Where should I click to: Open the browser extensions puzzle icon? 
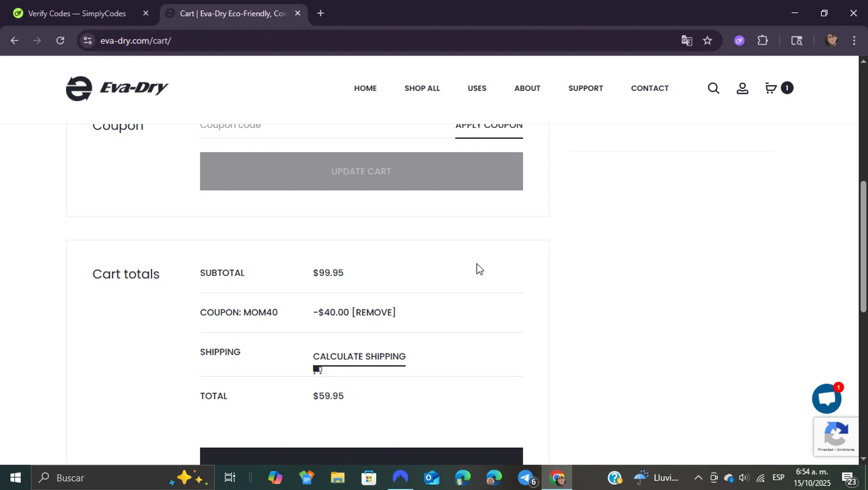click(763, 40)
